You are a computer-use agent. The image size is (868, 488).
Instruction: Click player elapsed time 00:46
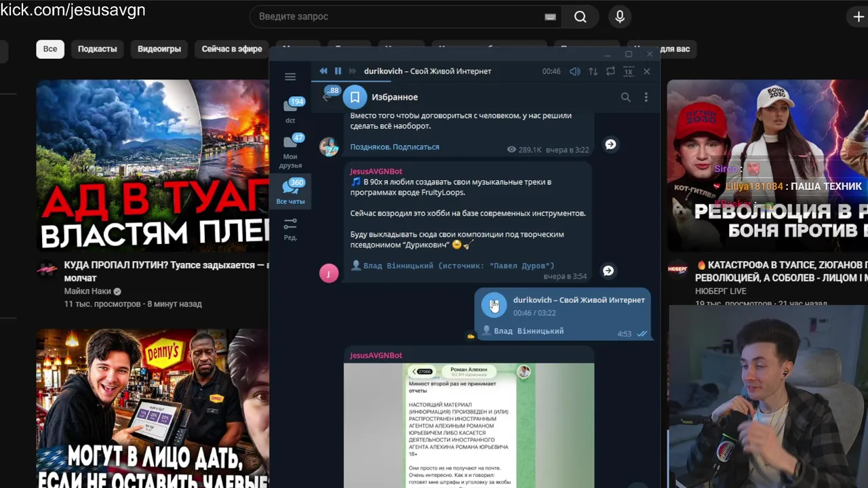[551, 71]
